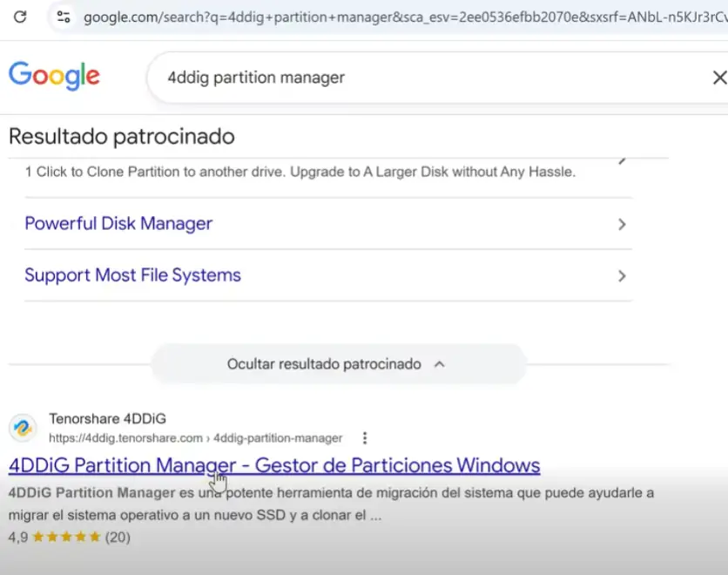Open 4DDiG Partition Manager result title link
Viewport: 728px width, 575px height.
pos(274,465)
